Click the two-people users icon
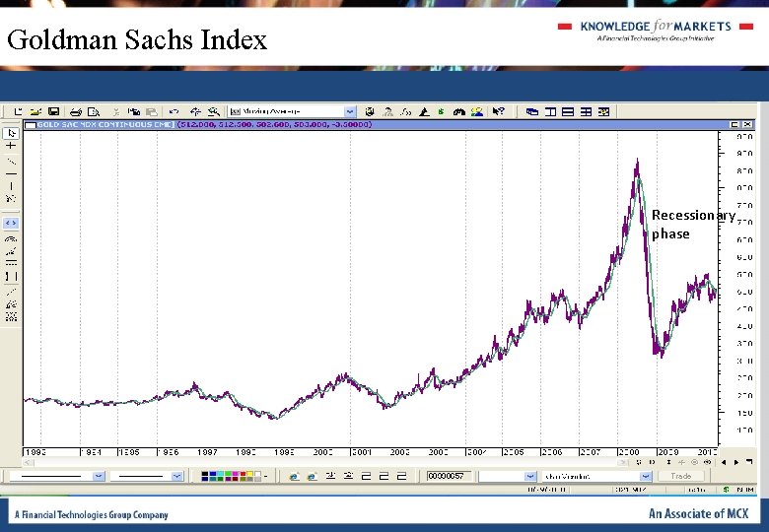Screen dimensions: 769x532 (477, 111)
